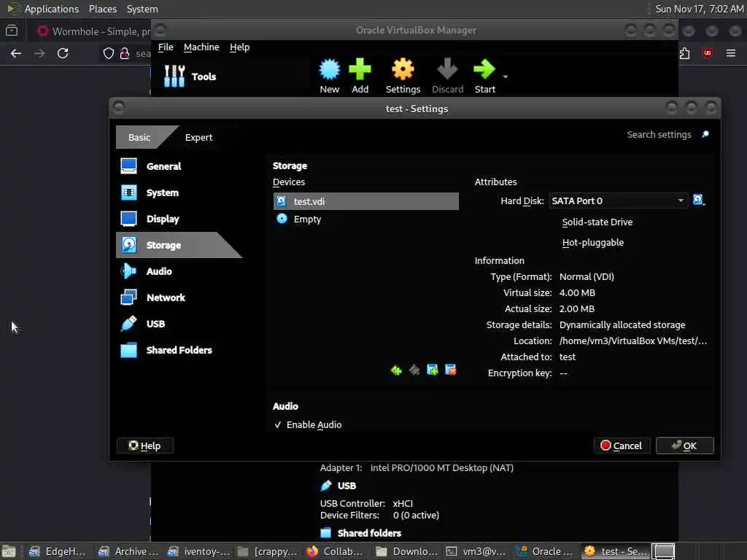Click the tracking protection shield in the address bar
The width and height of the screenshot is (747, 560).
[x=109, y=53]
